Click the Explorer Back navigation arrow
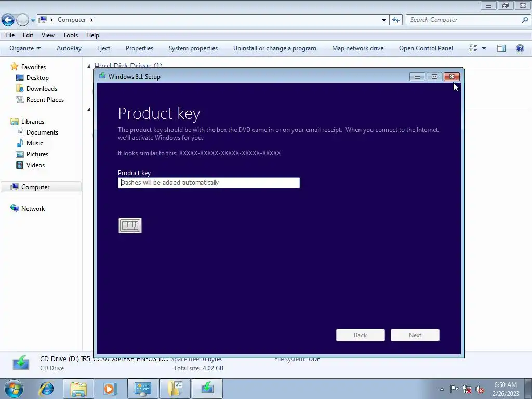Screen dimensions: 532x399 [8, 20]
